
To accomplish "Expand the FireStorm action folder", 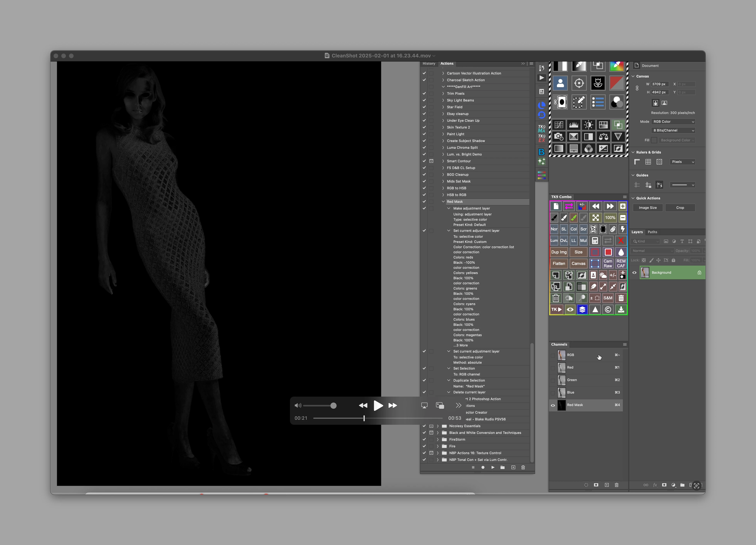I will 438,440.
